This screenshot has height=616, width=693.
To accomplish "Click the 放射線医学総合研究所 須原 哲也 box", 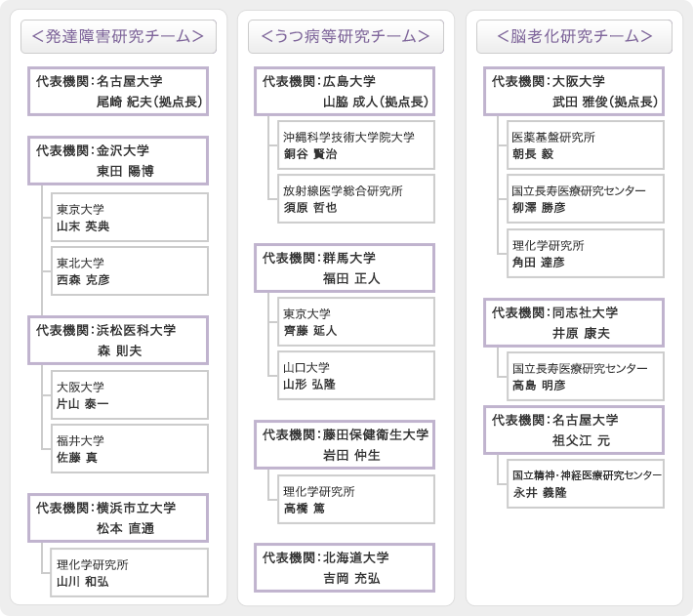I will (356, 199).
